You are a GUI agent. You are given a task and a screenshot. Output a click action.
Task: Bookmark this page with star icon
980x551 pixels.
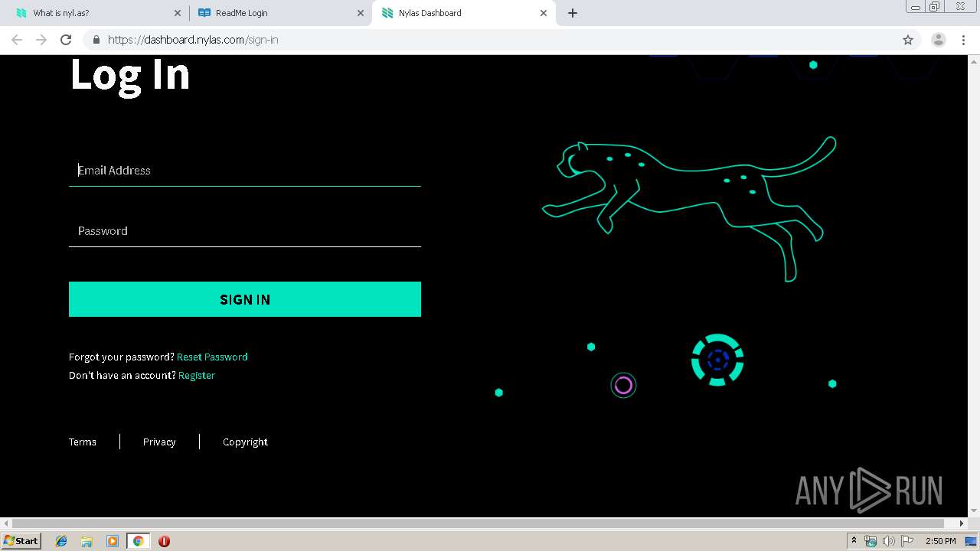click(x=908, y=40)
